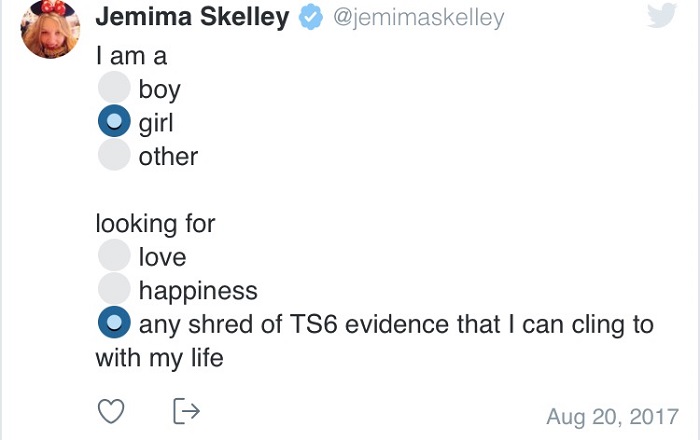Open the Jemima Skelley display name link
The image size is (700, 440).
(192, 18)
